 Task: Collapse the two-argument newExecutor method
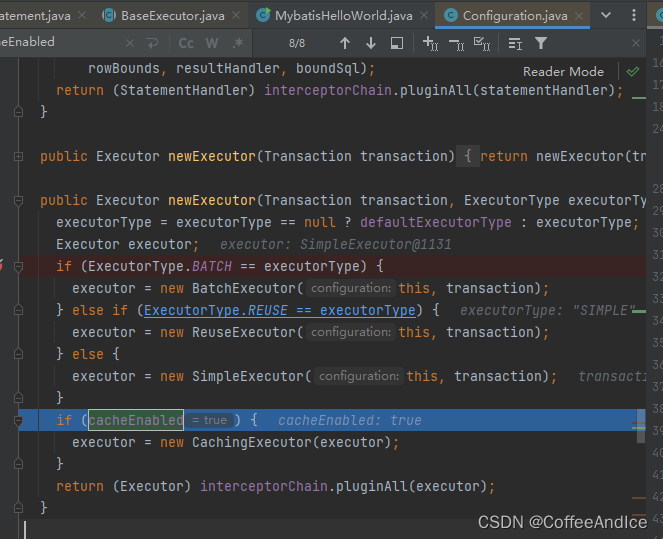(x=18, y=200)
